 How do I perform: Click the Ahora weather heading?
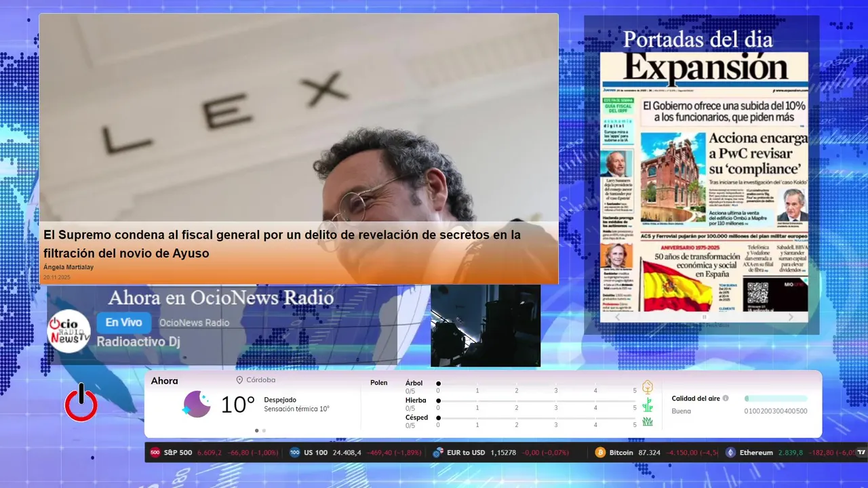click(165, 381)
